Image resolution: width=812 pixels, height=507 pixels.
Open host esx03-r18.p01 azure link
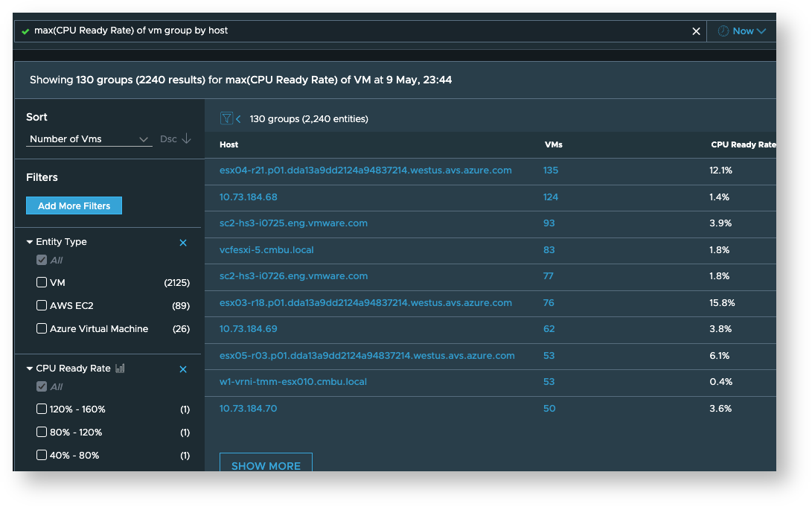pos(365,303)
